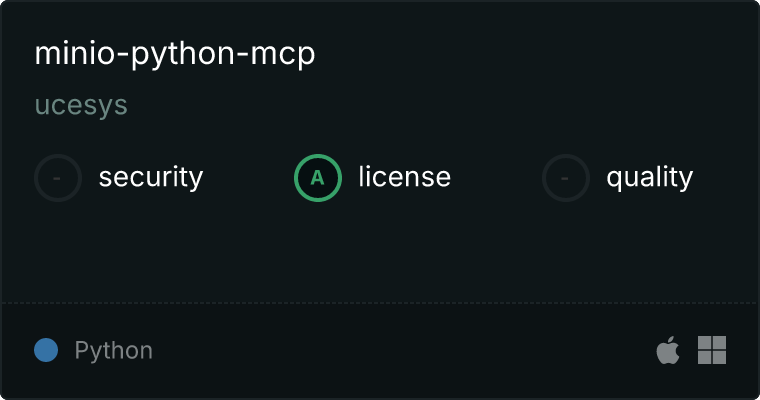Click the card footer between Python and Apple
This screenshot has width=760, height=400.
coord(402,350)
